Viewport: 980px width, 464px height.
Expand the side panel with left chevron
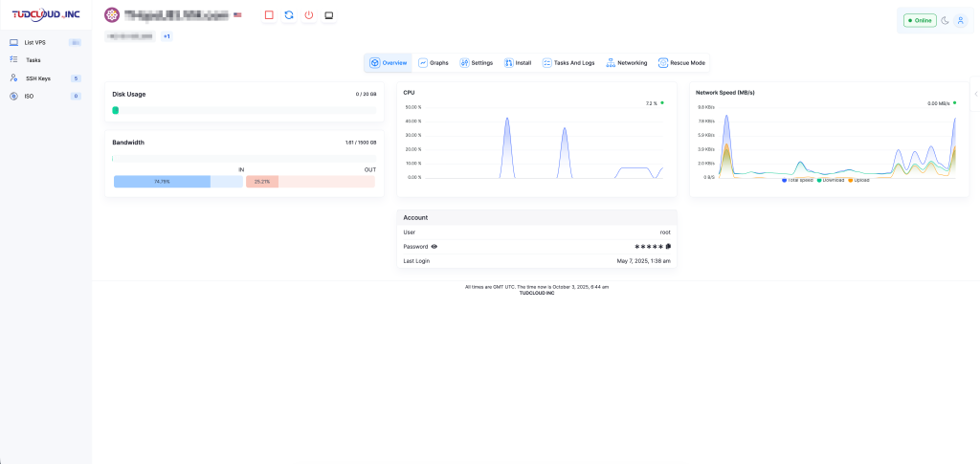[x=974, y=94]
